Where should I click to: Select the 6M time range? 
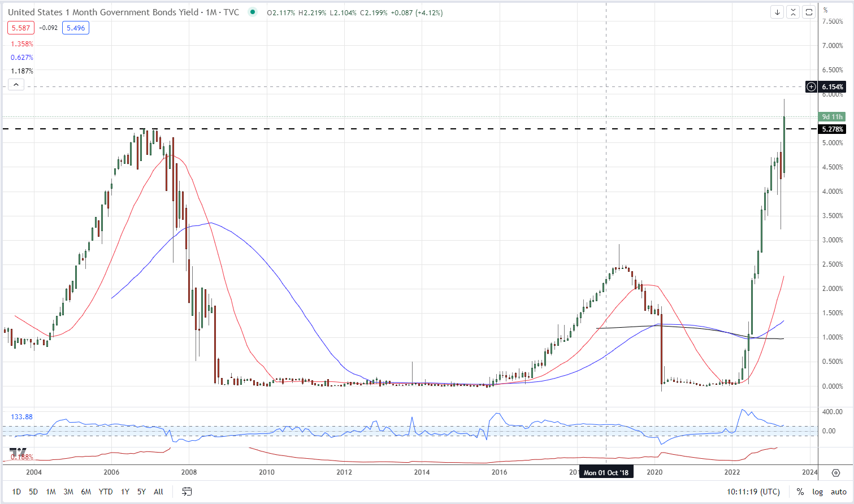pos(86,492)
